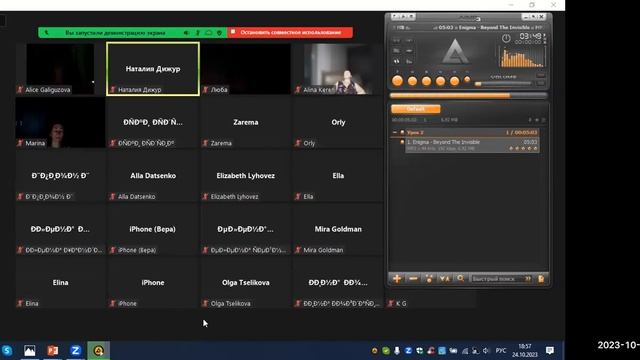The image size is (640, 360).
Task: Click muted mic icon next to Mira Goldman label
Action: [298, 250]
